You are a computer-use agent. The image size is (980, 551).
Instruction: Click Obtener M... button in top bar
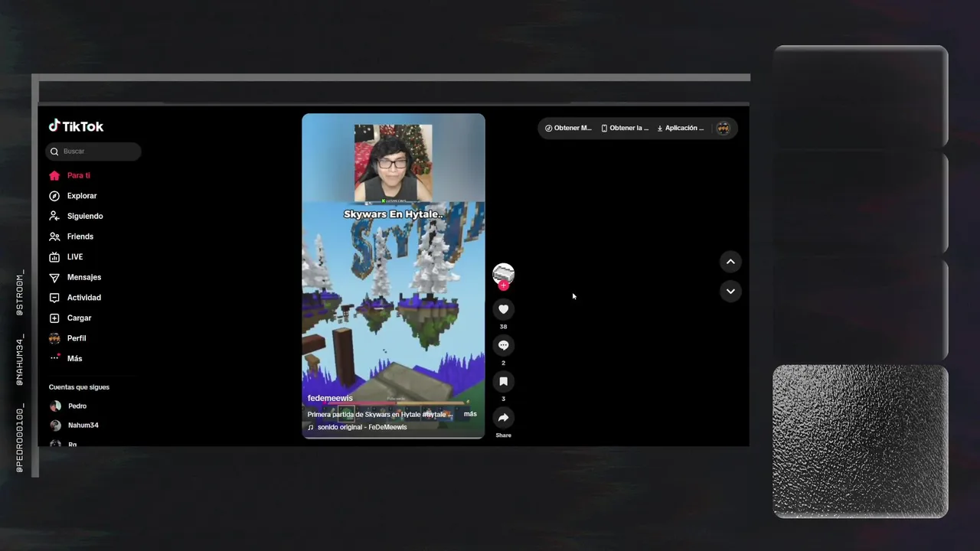point(568,128)
